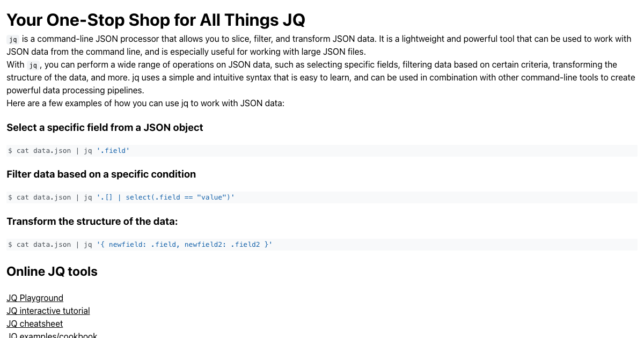This screenshot has width=644, height=338.
Task: Click the select(.field == "value") filter expression
Action: (x=166, y=197)
